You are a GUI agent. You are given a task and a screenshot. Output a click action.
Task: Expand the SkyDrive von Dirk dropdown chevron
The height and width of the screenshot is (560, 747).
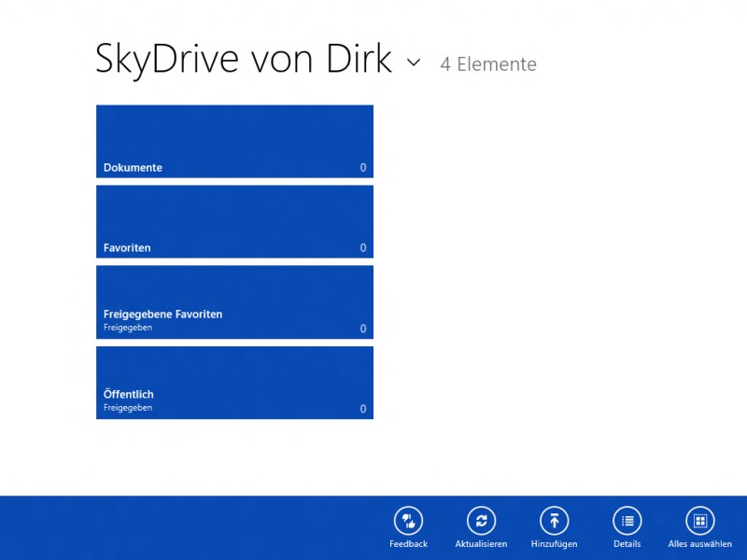[414, 63]
